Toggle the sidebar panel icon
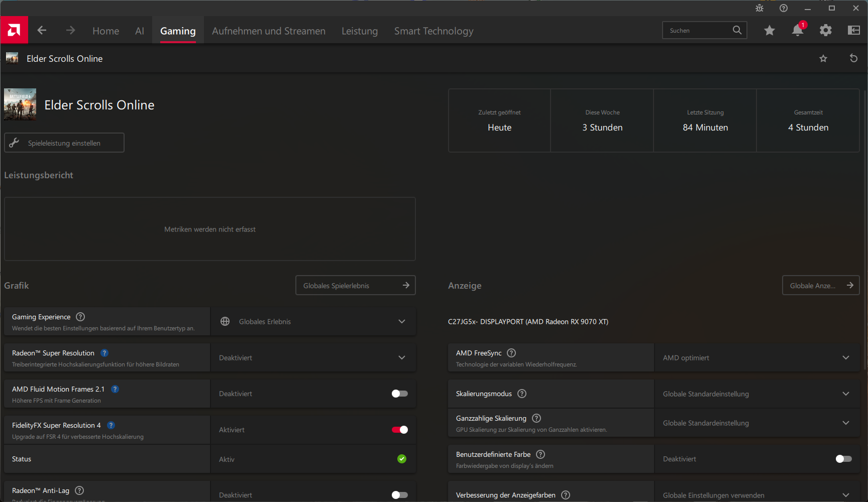This screenshot has height=502, width=868. pyautogui.click(x=854, y=31)
